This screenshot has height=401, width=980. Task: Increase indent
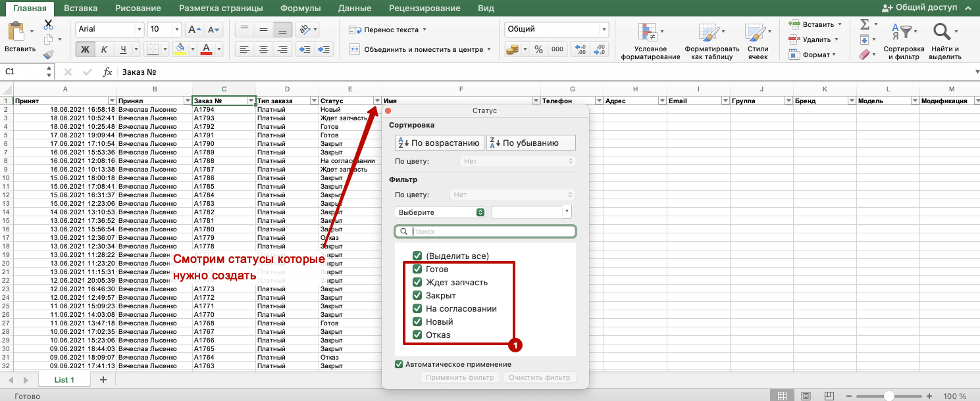[x=324, y=49]
